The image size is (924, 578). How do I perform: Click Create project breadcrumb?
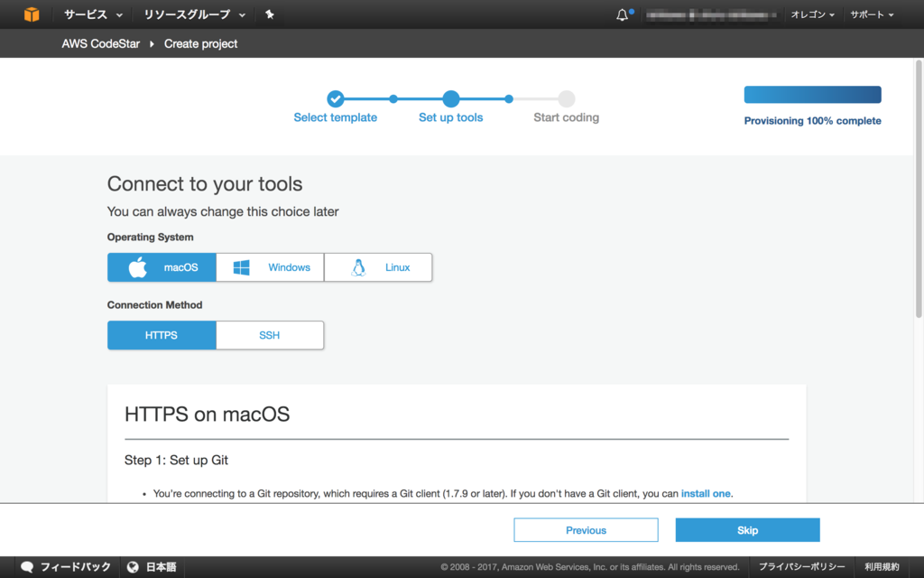point(200,43)
